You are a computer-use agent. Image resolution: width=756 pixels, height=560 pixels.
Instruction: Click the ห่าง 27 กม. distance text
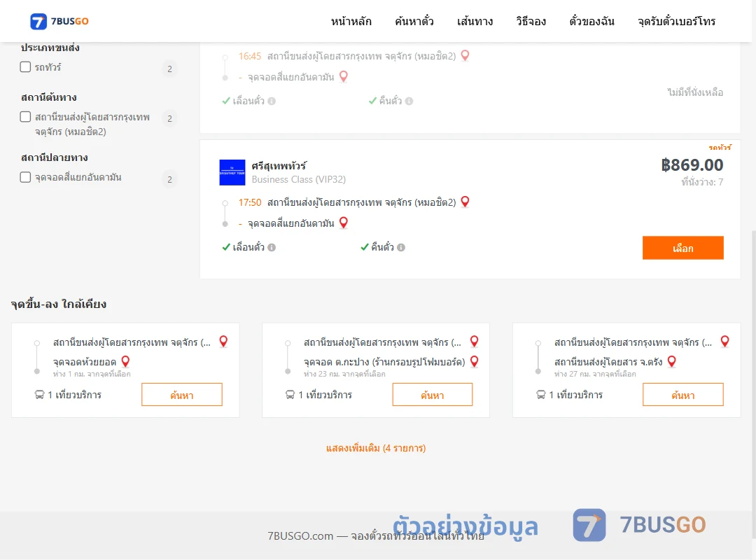tap(595, 374)
